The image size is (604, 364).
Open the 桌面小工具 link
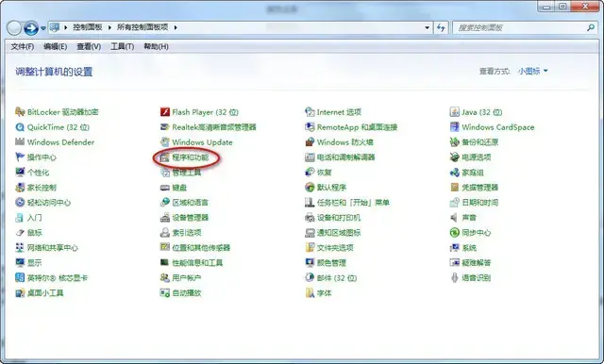tap(45, 293)
